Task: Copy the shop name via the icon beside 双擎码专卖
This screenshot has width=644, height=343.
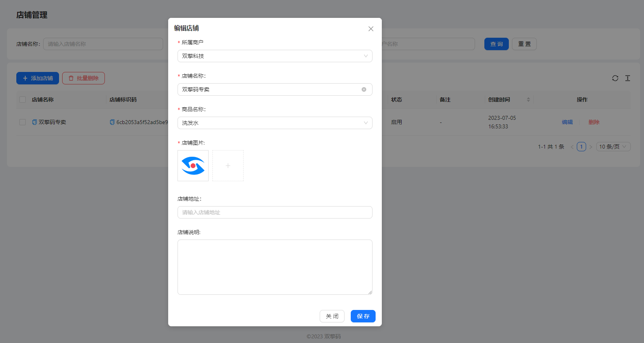Action: 35,122
